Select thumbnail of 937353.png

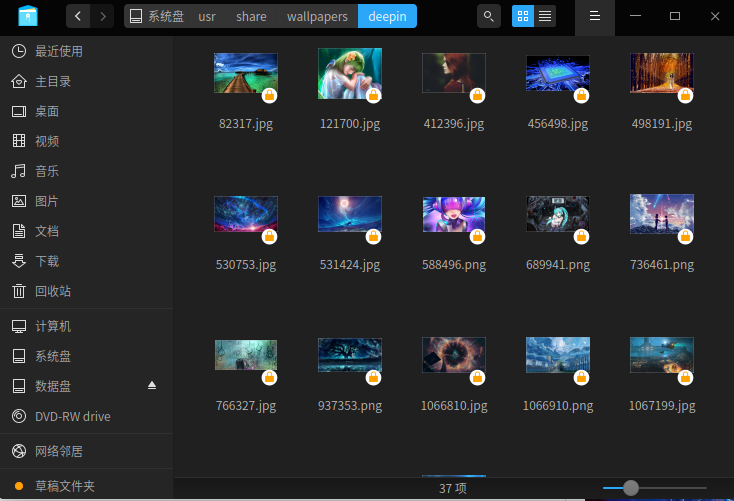350,355
